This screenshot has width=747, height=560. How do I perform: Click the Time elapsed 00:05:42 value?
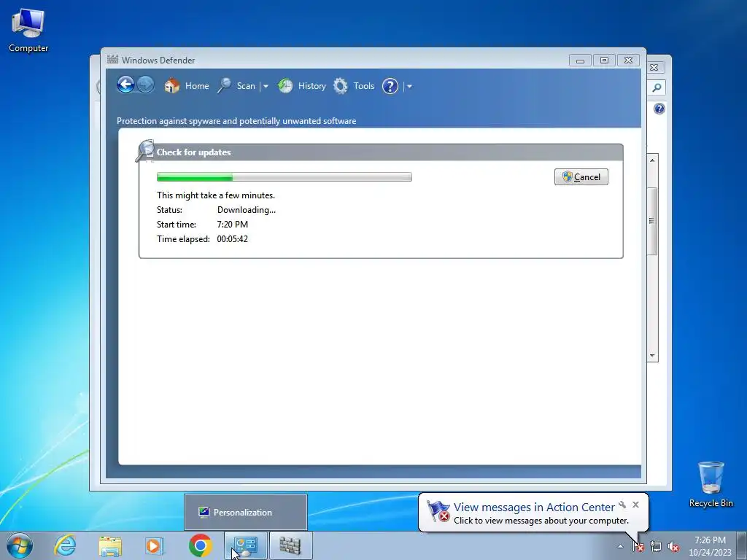(x=233, y=239)
